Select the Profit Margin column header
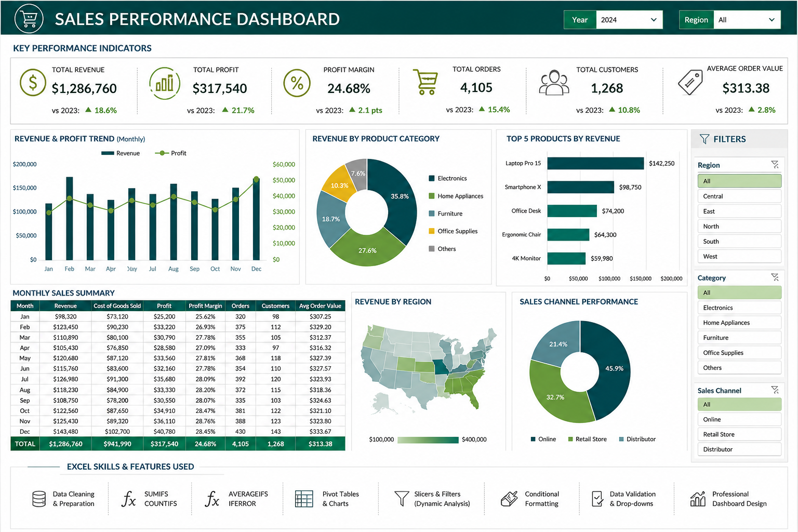 coord(205,306)
